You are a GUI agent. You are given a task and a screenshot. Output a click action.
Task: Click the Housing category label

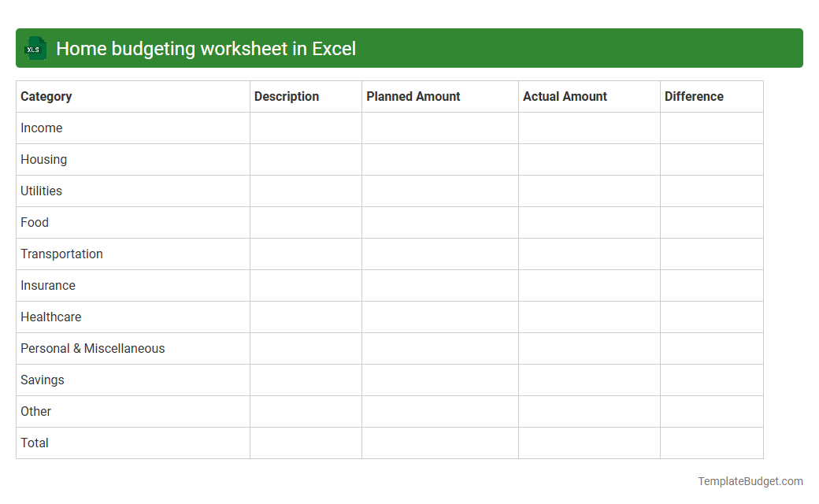[43, 159]
